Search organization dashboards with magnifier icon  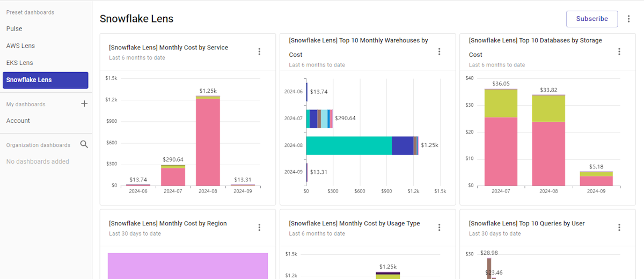(x=84, y=144)
